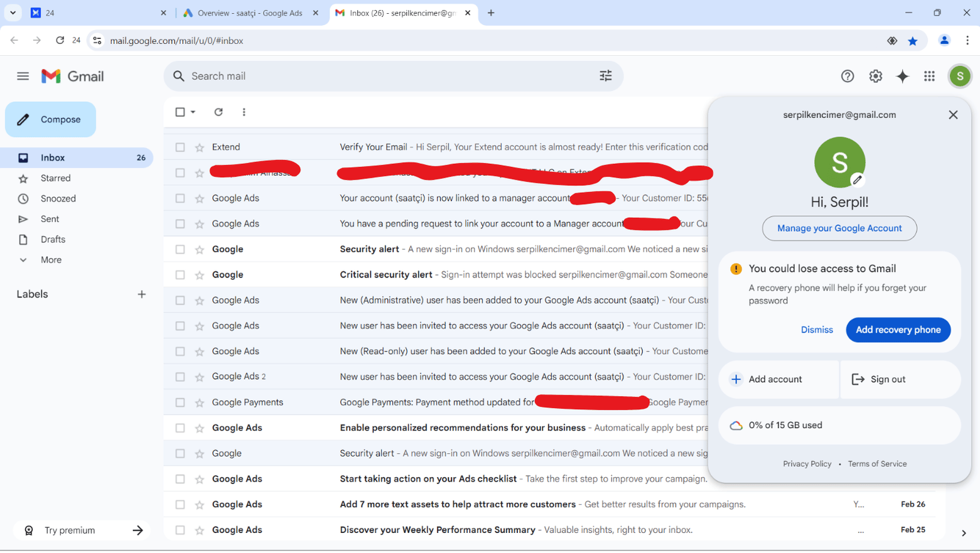Open a new browser tab
This screenshot has height=553, width=980.
click(491, 13)
